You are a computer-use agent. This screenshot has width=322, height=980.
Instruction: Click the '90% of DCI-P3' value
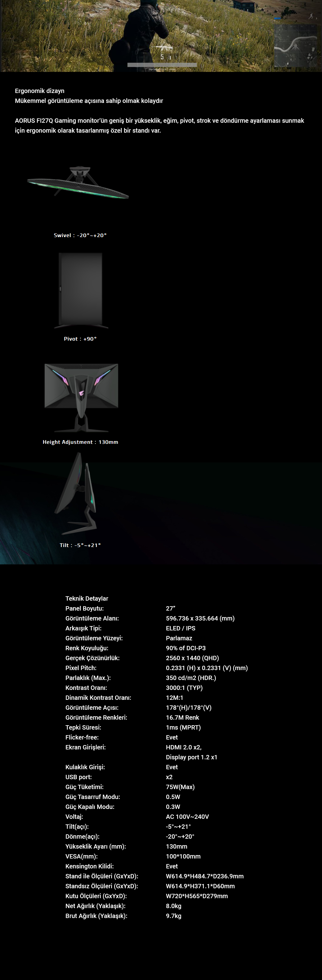[186, 648]
